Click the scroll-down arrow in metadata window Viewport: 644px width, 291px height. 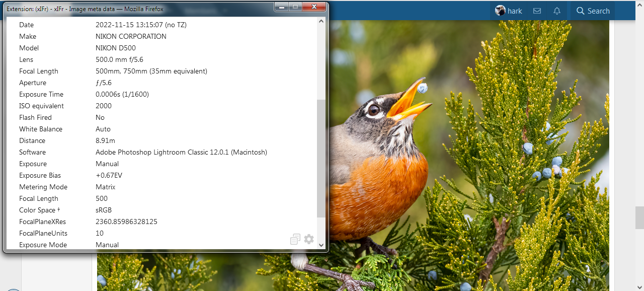pos(321,245)
